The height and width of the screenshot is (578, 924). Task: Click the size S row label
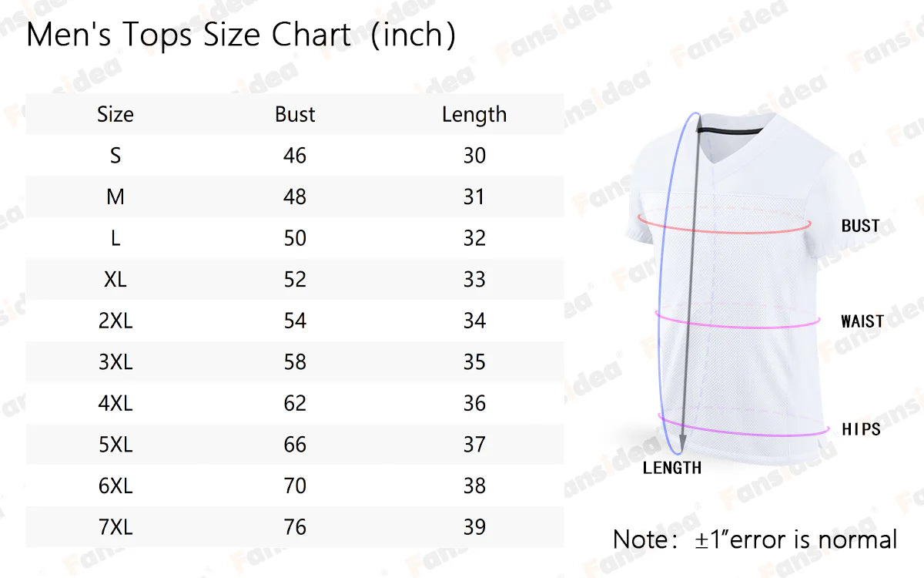(x=115, y=156)
